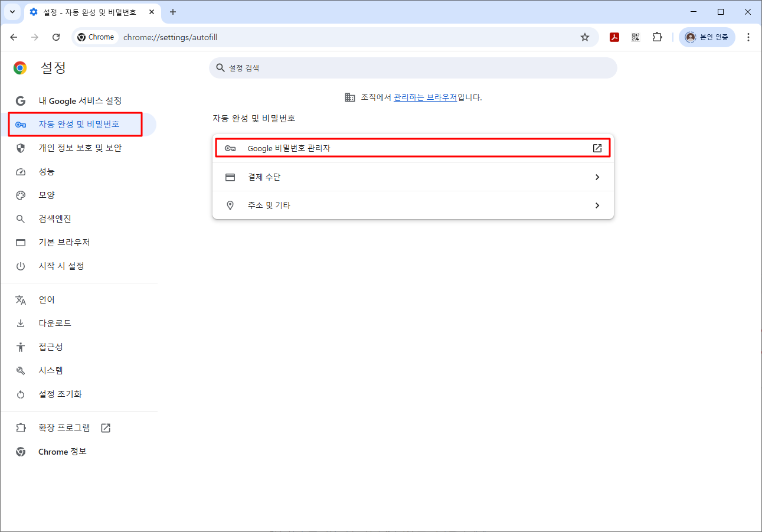Go back to the previous page
The width and height of the screenshot is (762, 532).
coord(14,37)
